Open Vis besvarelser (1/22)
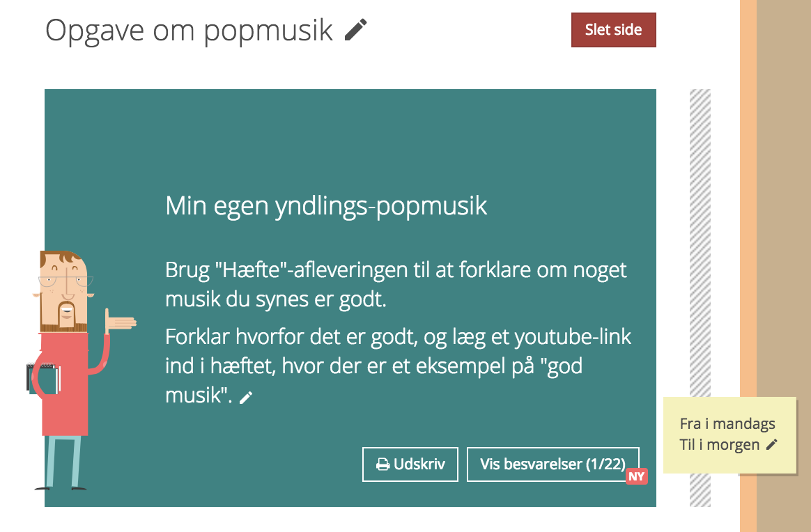811x532 pixels. click(x=553, y=464)
